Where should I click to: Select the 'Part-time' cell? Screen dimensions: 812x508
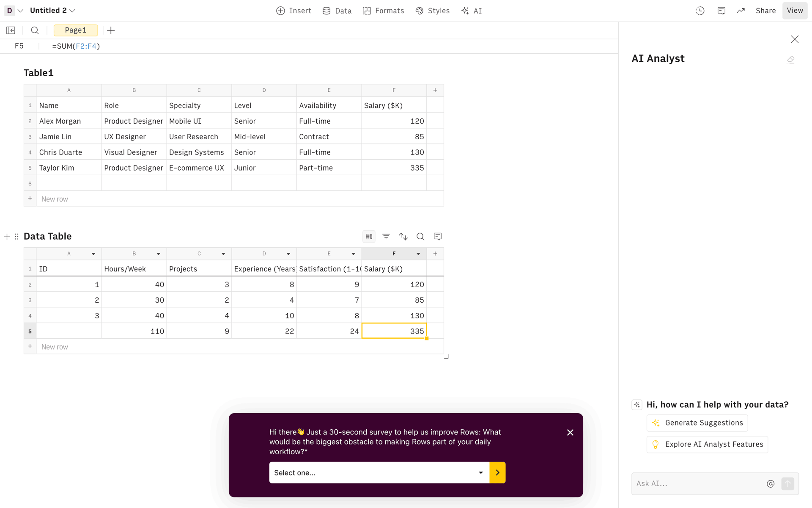click(x=329, y=168)
